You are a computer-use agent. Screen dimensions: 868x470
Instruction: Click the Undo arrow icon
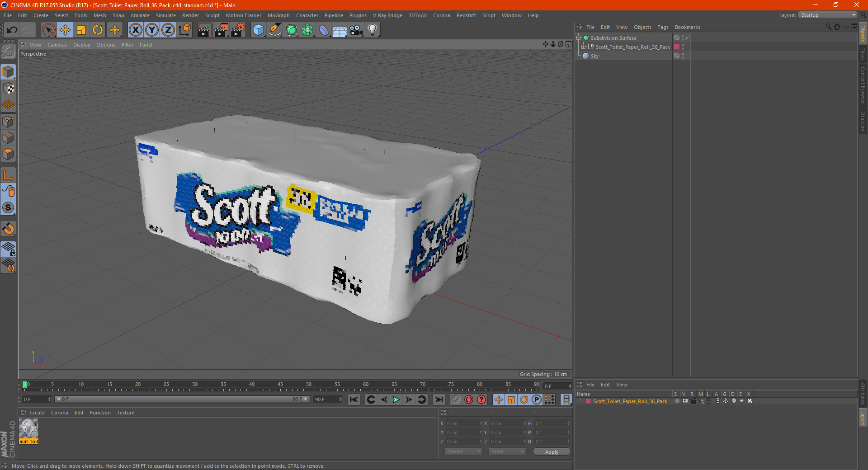[x=12, y=30]
